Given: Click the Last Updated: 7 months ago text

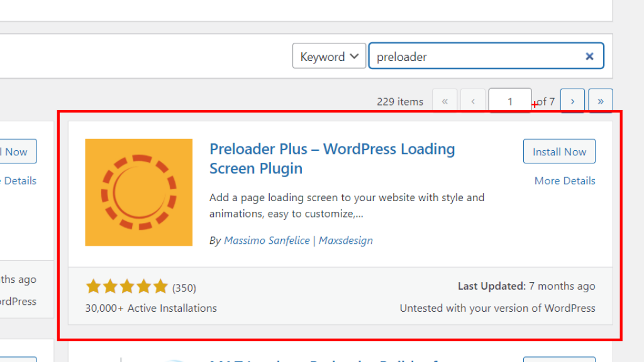Looking at the screenshot, I should 526,286.
